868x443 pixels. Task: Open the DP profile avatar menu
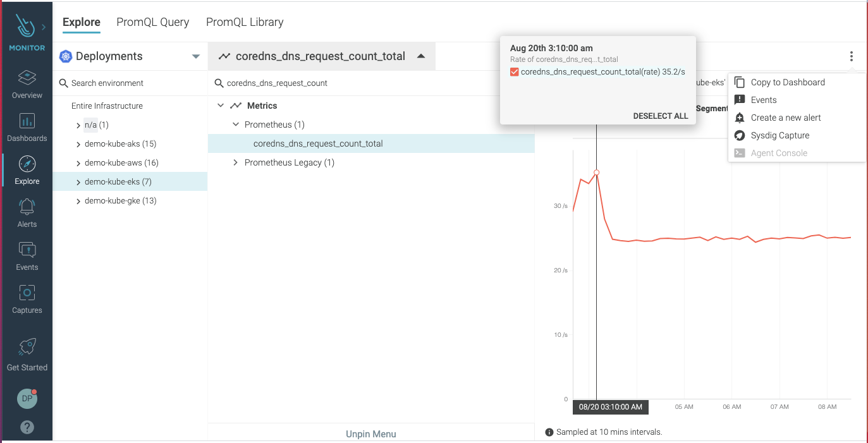point(27,399)
